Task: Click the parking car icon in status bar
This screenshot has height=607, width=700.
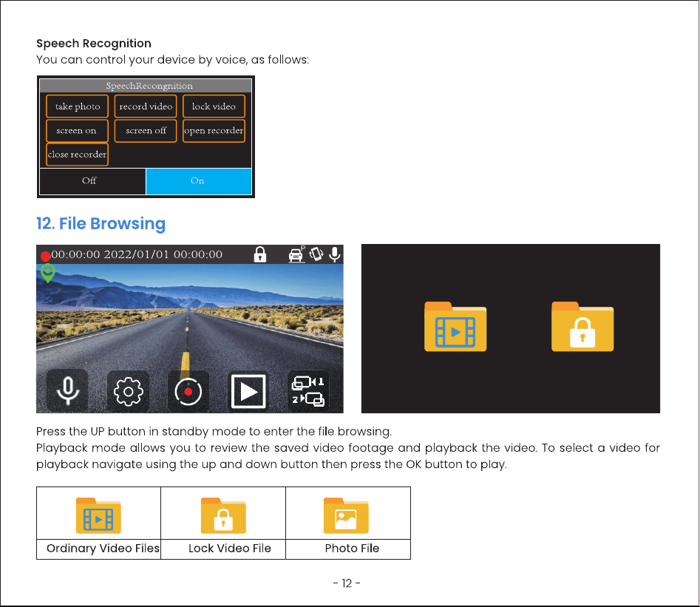Action: [x=296, y=254]
